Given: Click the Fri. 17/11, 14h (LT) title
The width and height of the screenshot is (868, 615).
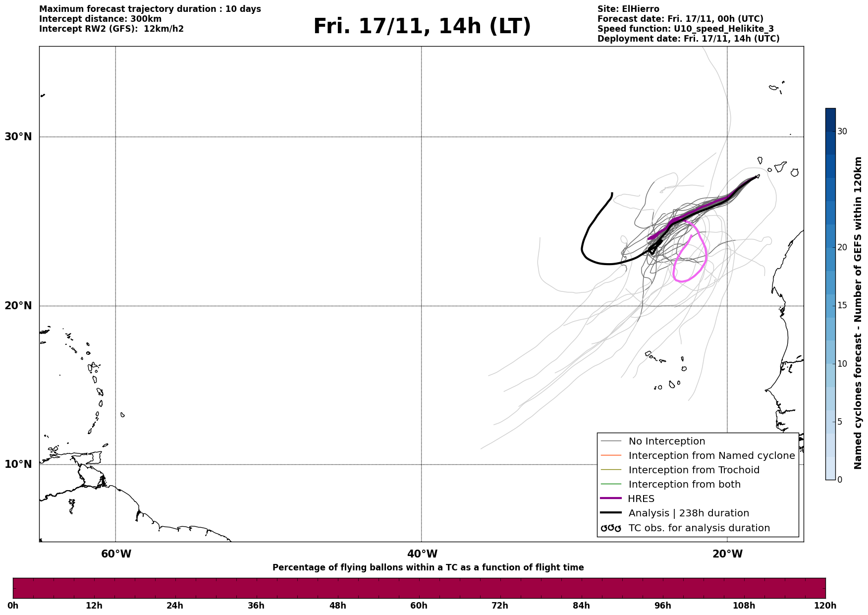Looking at the screenshot, I should tap(422, 26).
